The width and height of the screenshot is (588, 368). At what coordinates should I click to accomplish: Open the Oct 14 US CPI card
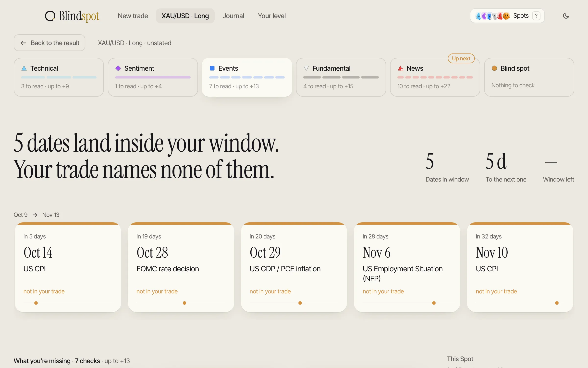point(68,267)
